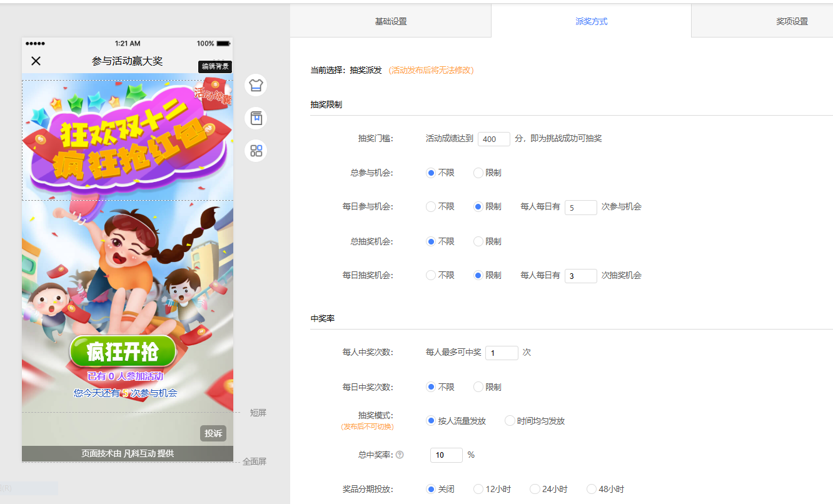
Task: Click the 抽奖门槛 score input field
Action: tap(493, 139)
